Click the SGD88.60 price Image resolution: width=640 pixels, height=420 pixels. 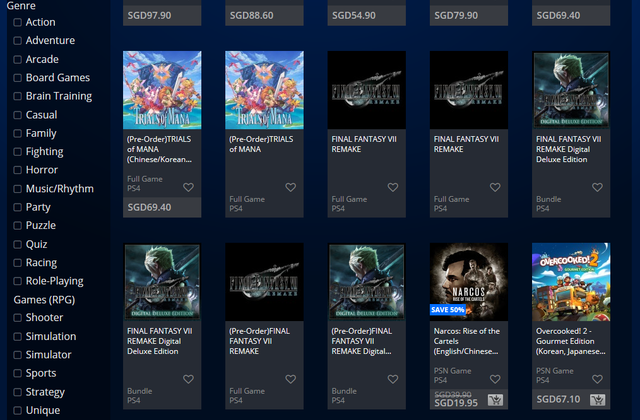(x=251, y=16)
